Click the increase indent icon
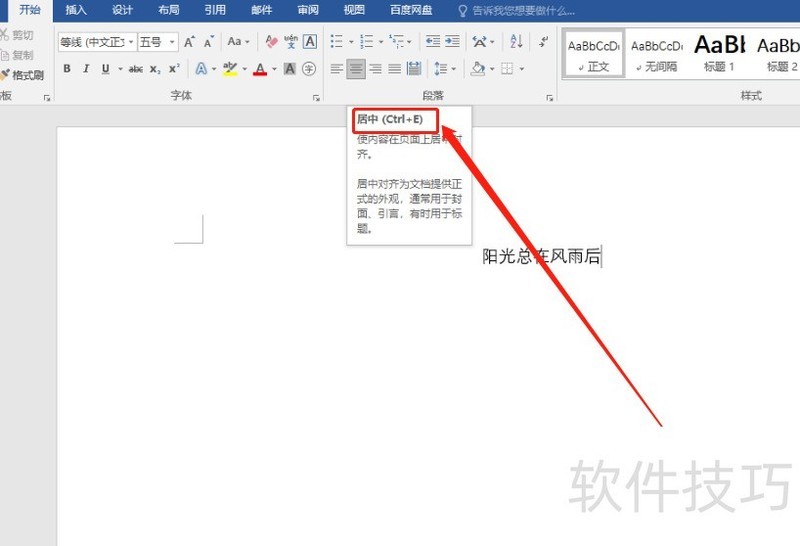 [452, 41]
